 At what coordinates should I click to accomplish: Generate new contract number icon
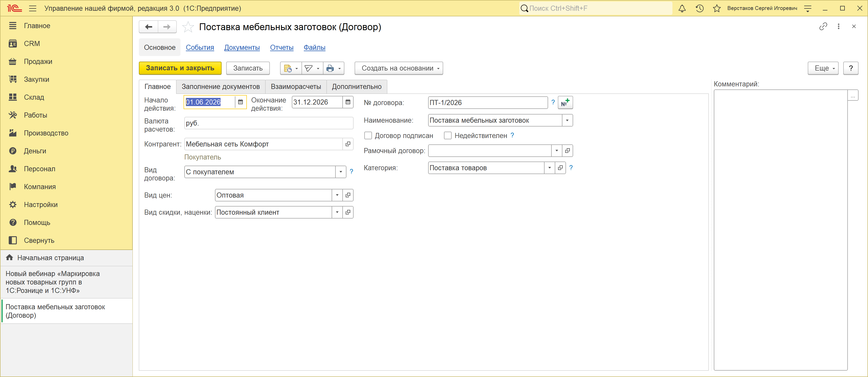point(565,102)
